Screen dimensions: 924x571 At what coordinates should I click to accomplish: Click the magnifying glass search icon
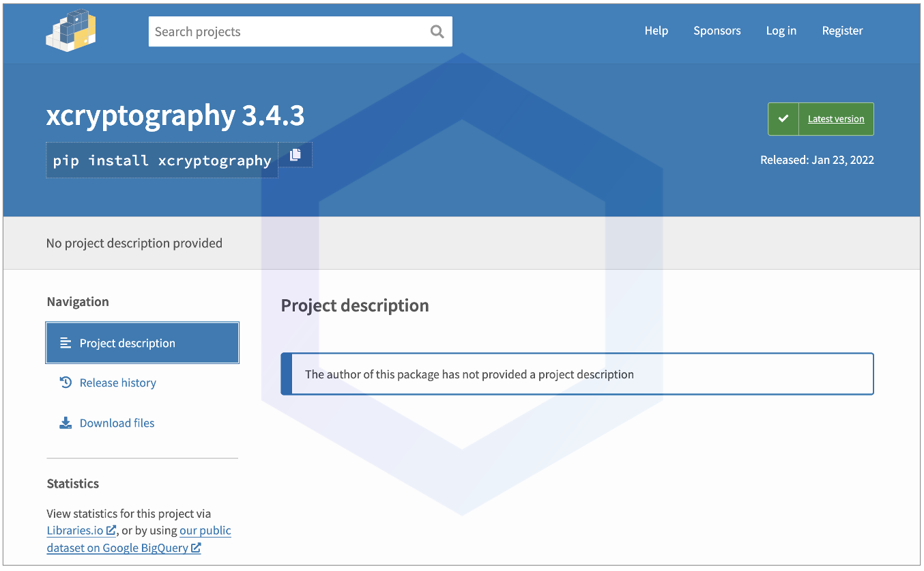[437, 31]
